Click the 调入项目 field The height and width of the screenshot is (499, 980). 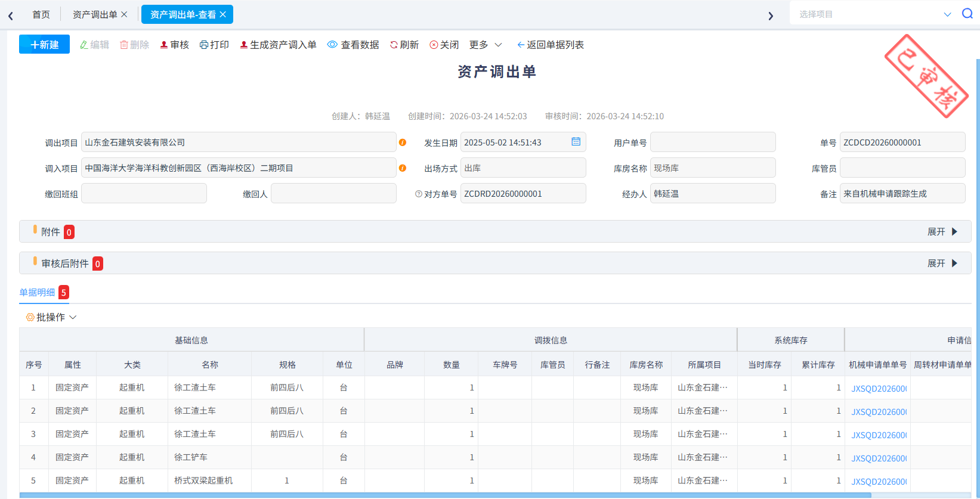[239, 168]
